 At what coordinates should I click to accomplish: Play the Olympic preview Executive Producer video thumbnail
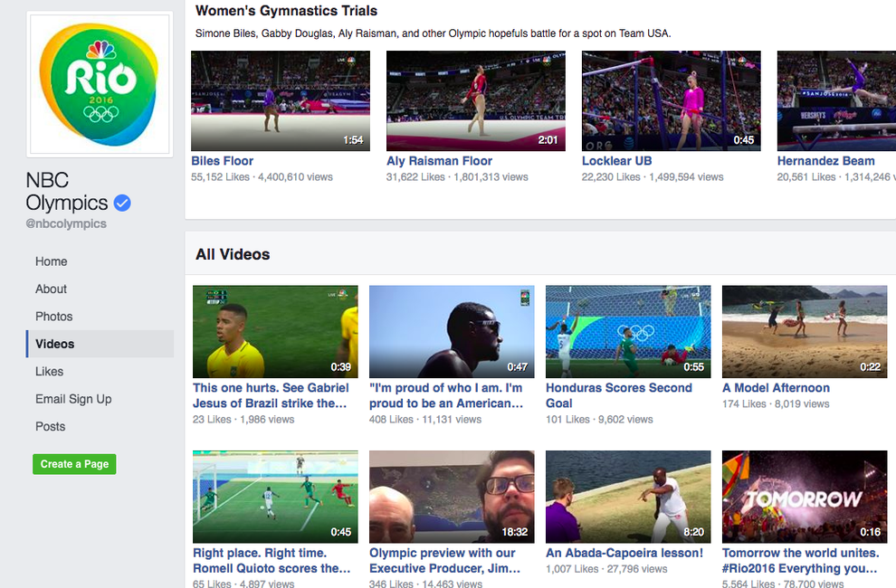[x=452, y=497]
